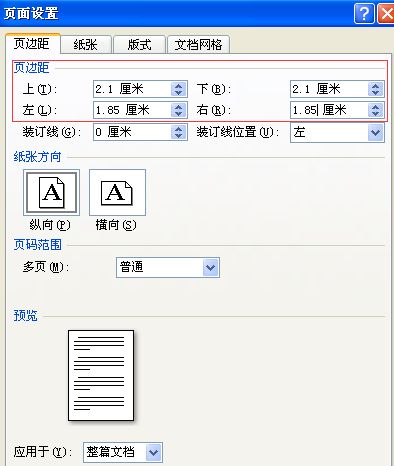Open the 装订线位置 dropdown
This screenshot has height=466, width=394.
(x=376, y=132)
